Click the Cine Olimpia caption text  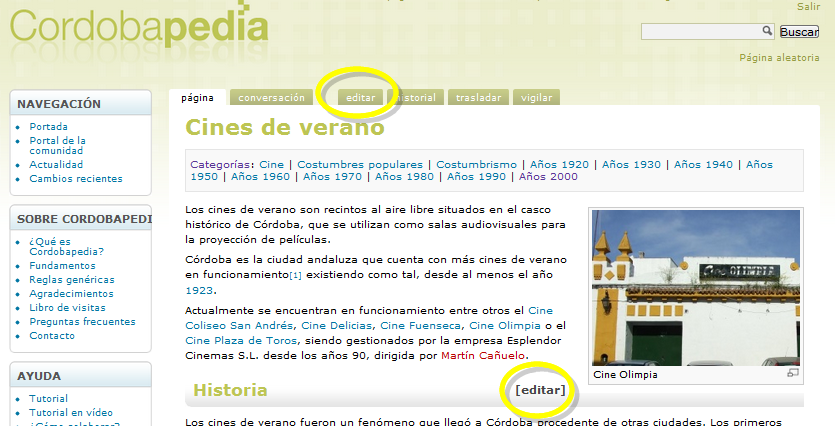(625, 374)
